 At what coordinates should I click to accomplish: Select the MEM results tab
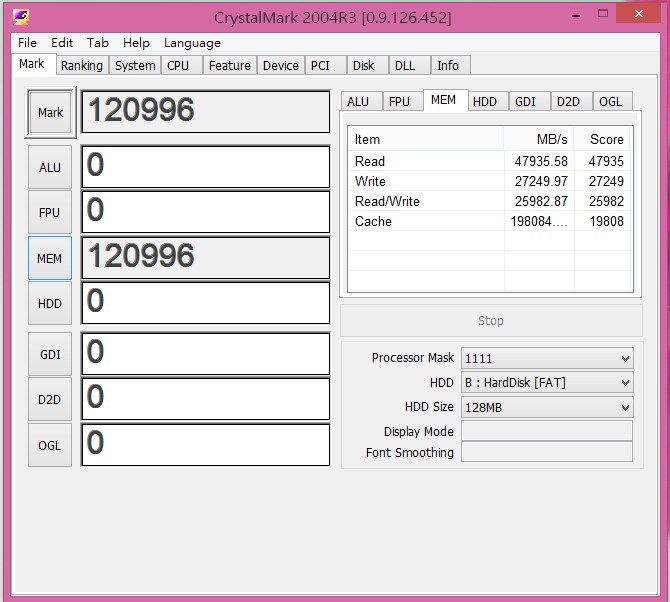click(444, 100)
